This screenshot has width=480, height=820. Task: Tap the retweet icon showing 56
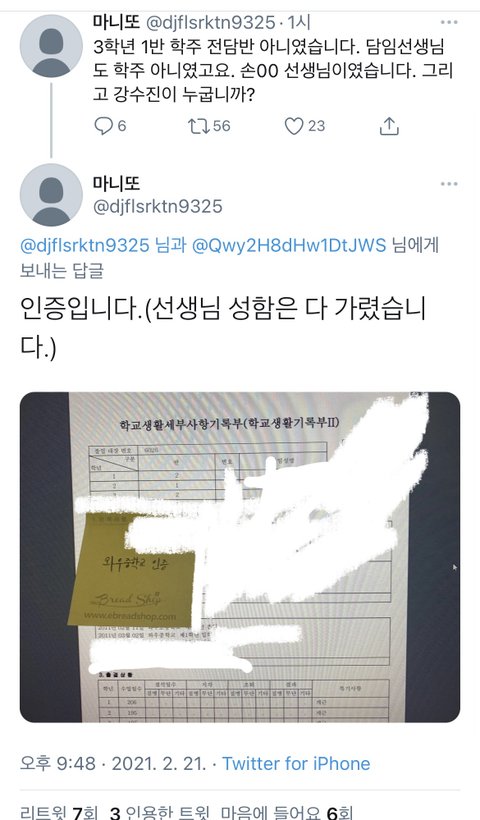[199, 126]
